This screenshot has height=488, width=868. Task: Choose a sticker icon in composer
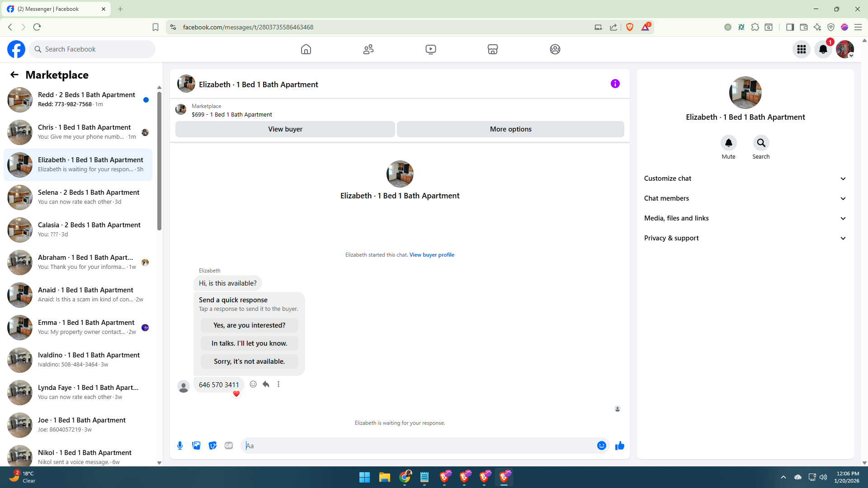coord(212,446)
